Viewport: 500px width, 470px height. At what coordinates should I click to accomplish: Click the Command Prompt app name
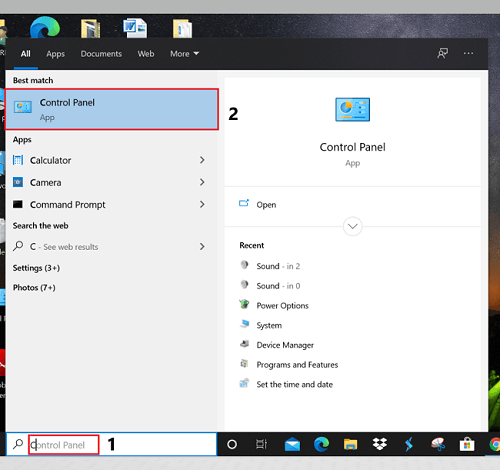tap(68, 205)
